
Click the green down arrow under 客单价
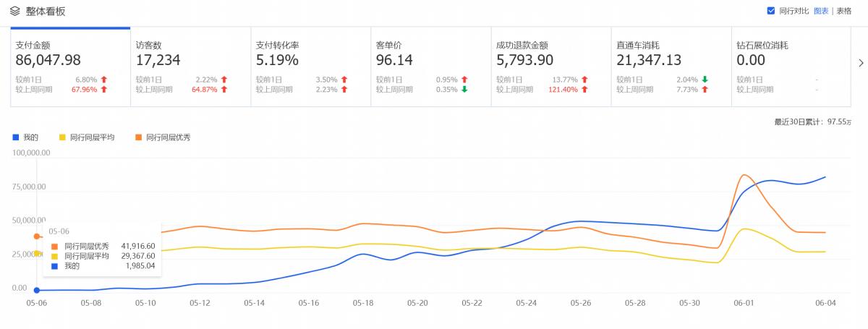coord(464,90)
